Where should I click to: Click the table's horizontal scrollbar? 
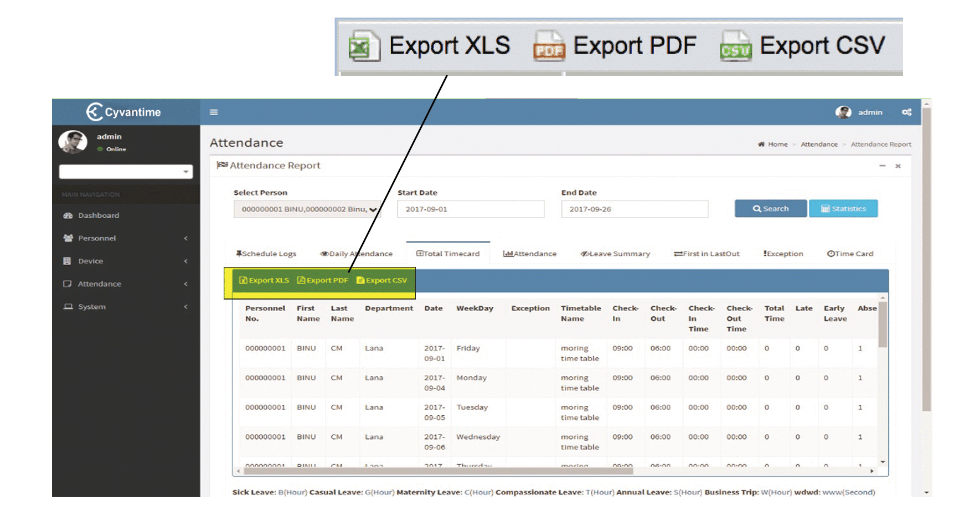click(437, 471)
